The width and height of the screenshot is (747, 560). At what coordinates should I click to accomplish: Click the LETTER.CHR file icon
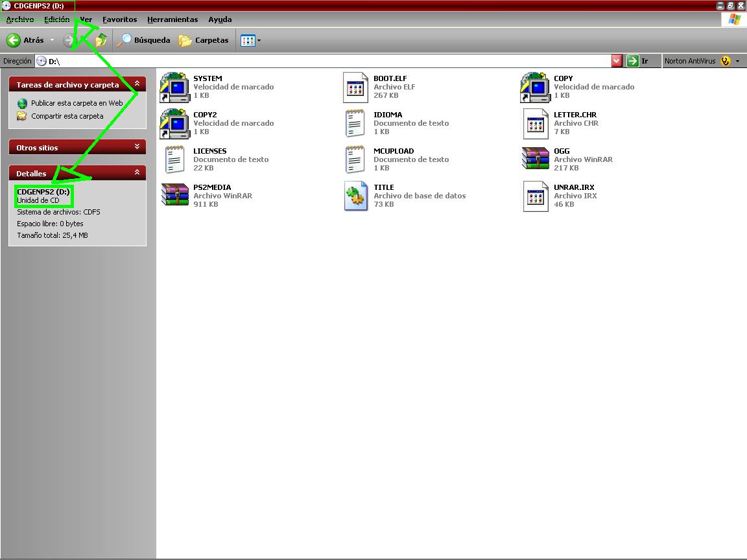(536, 123)
